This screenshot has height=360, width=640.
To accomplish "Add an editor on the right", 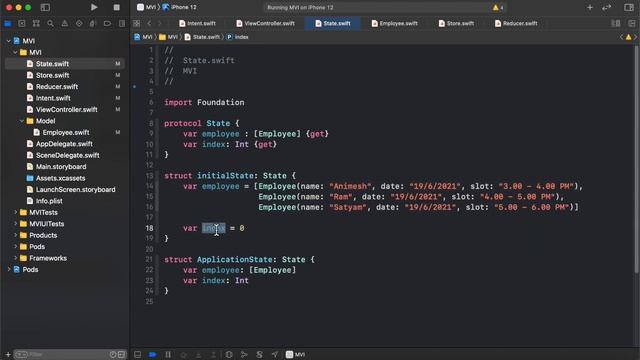I will (x=631, y=24).
